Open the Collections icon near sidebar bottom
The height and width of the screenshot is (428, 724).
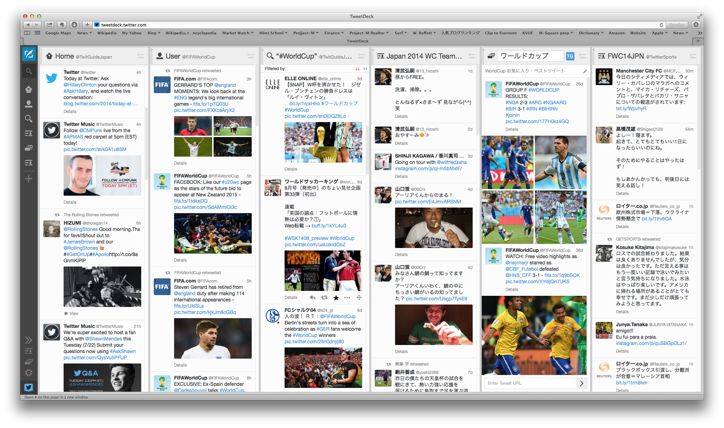[x=29, y=362]
